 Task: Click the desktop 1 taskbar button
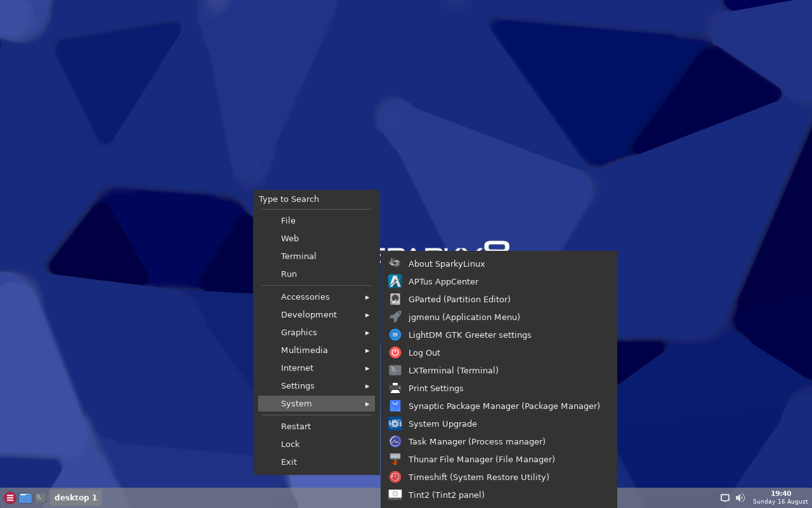[75, 498]
